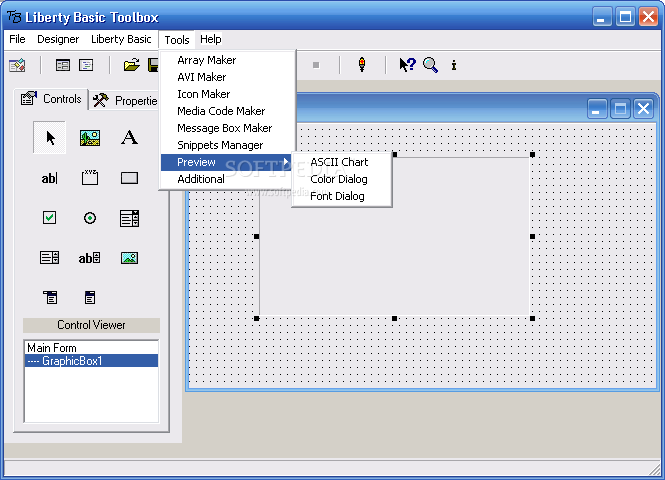Click the top-right handle of the GraphicBox
The image size is (665, 480).
pyautogui.click(x=532, y=155)
